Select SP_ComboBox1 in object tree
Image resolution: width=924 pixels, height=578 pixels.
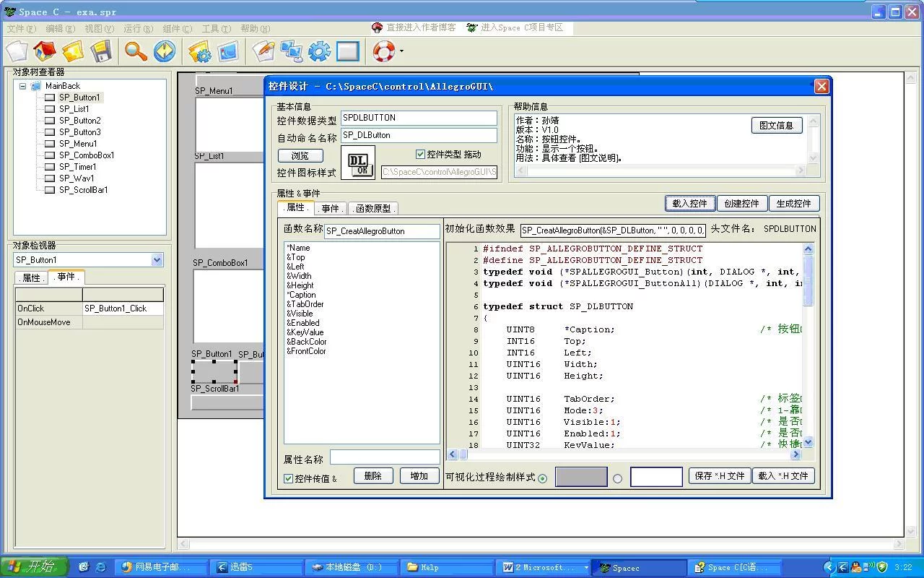pos(86,155)
